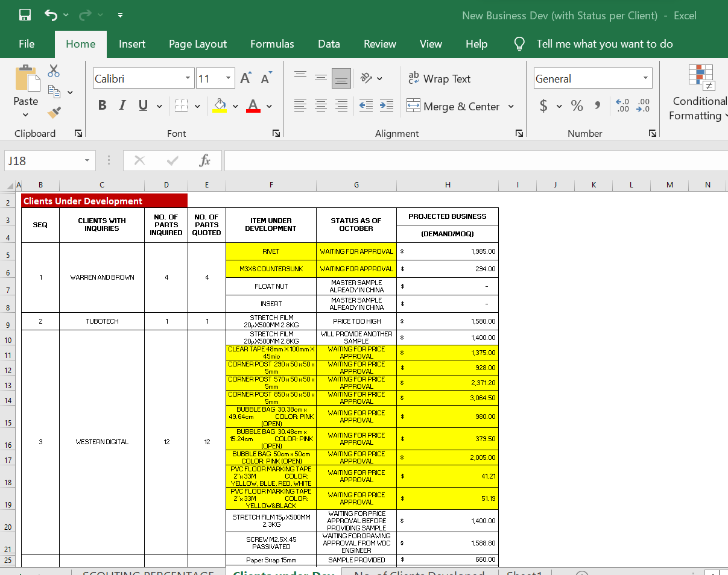The image size is (728, 575).
Task: Click the Paste button
Action: click(26, 84)
